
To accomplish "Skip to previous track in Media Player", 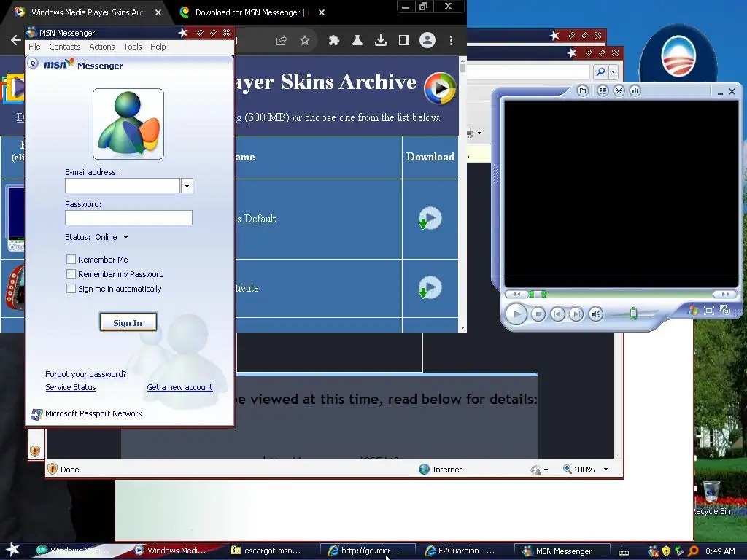I will click(557, 314).
